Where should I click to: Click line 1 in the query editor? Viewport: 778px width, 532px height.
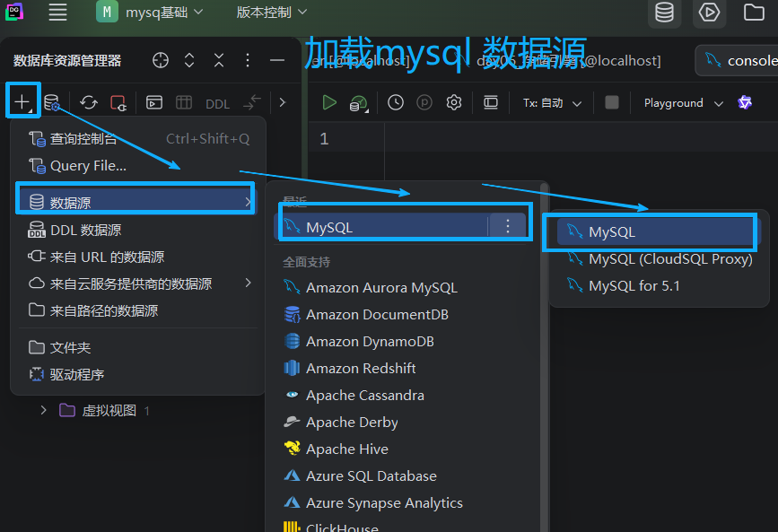pyautogui.click(x=404, y=138)
